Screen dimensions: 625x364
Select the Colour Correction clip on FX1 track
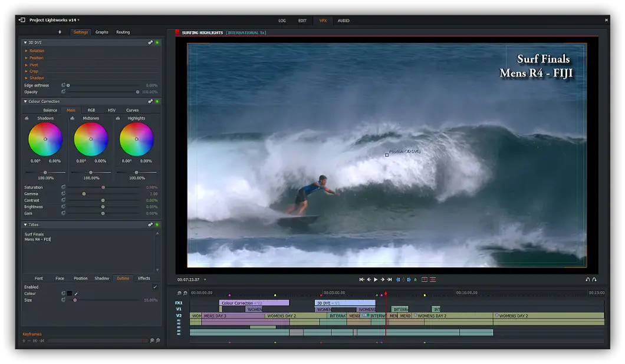(x=254, y=303)
